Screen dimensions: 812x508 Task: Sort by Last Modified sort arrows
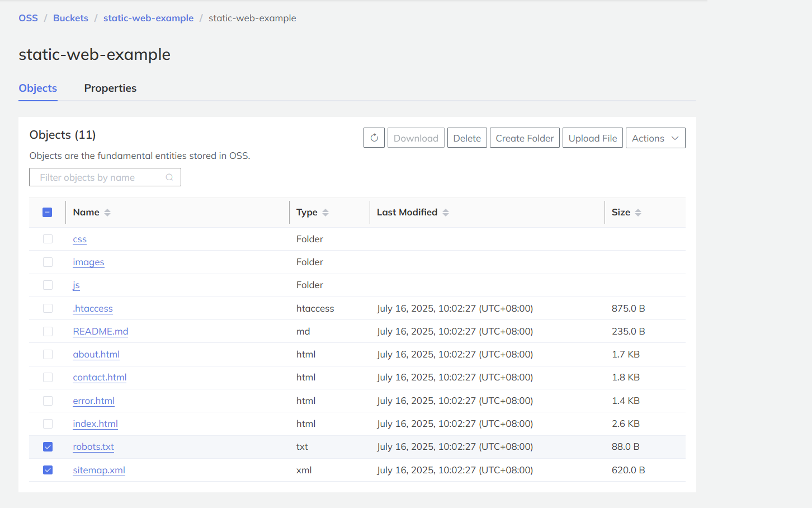(446, 213)
